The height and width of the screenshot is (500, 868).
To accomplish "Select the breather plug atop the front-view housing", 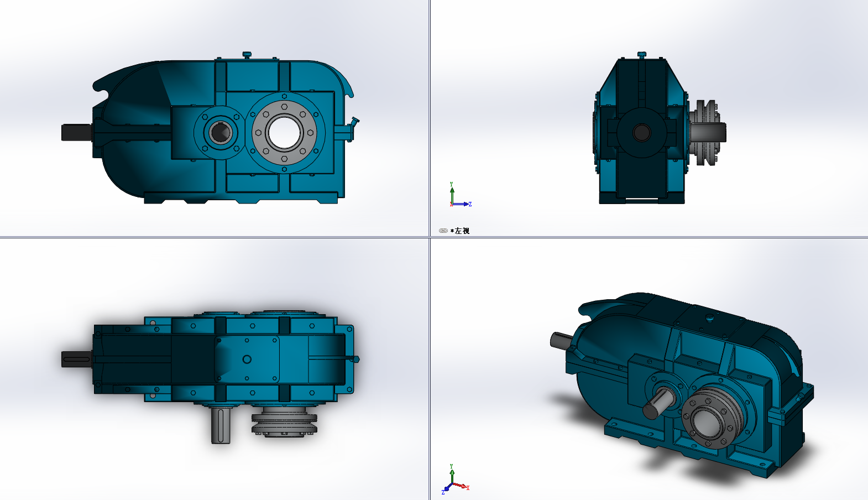I will [247, 54].
